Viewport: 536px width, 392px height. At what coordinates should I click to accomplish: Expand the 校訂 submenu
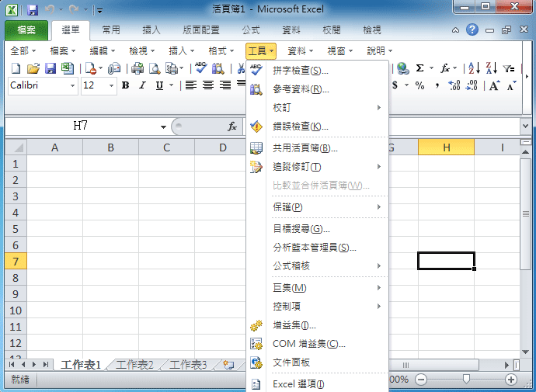[317, 108]
